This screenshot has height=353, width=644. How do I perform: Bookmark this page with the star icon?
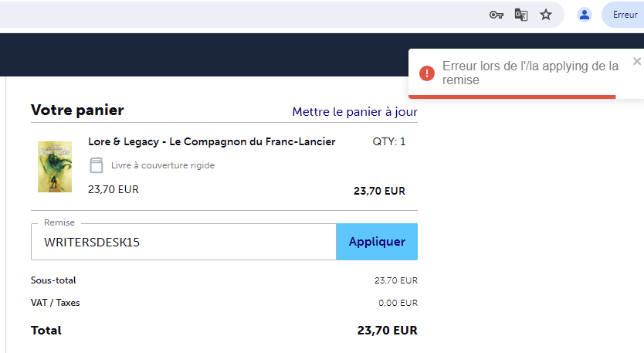point(546,15)
